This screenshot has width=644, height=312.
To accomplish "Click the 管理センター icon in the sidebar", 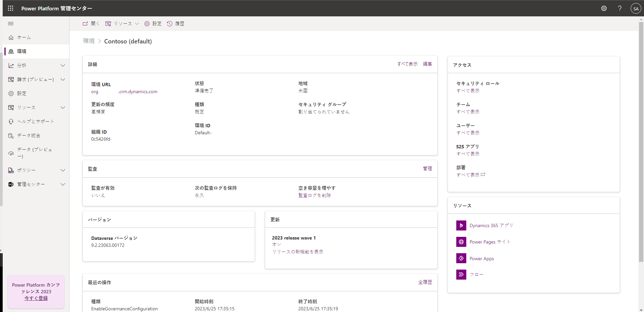I will click(11, 184).
